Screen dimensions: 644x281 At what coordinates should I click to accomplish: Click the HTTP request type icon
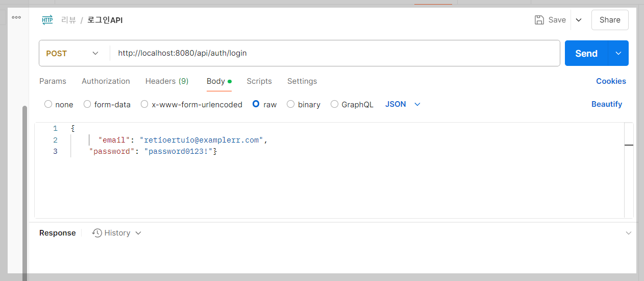pos(47,20)
